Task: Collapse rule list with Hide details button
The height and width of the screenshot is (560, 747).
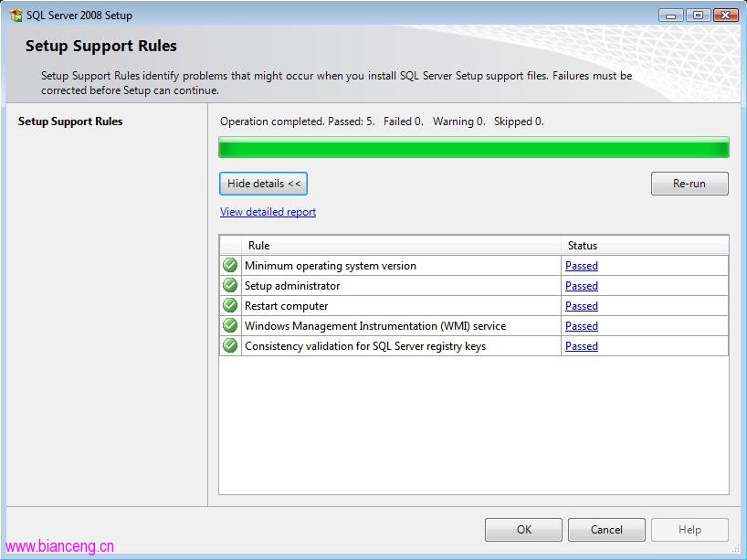Action: [263, 184]
